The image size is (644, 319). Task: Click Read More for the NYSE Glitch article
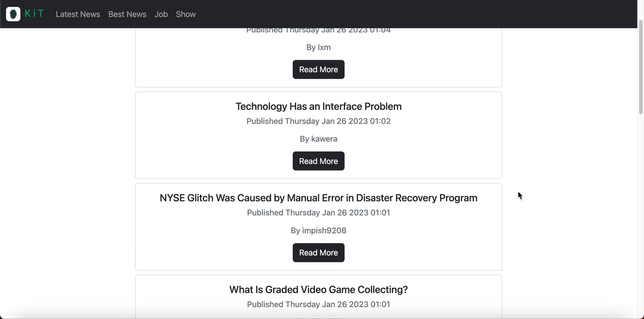[318, 252]
